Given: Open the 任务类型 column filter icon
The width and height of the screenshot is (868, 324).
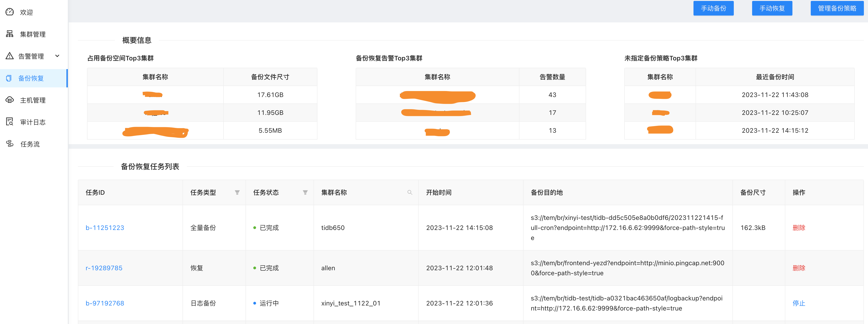Looking at the screenshot, I should click(x=237, y=192).
